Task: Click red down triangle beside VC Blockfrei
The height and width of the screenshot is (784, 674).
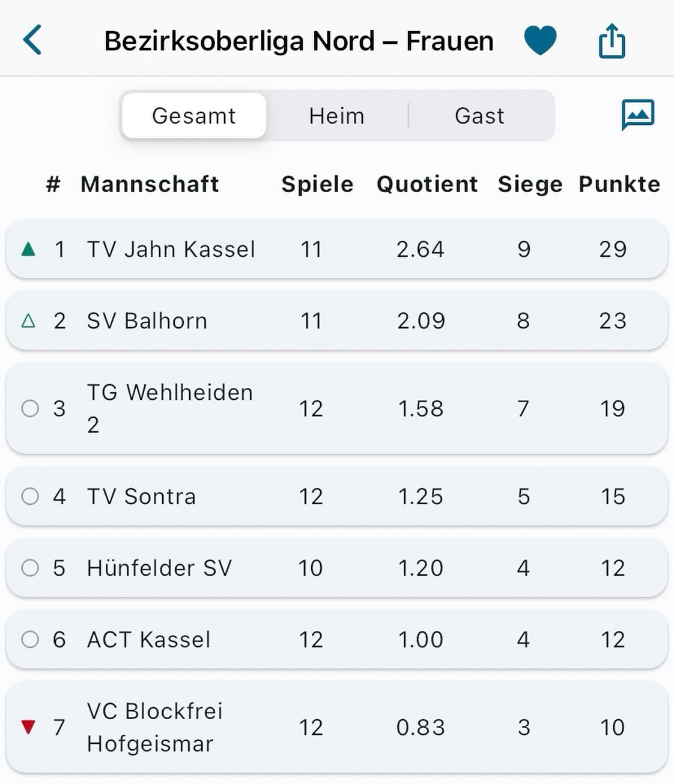Action: click(x=28, y=727)
